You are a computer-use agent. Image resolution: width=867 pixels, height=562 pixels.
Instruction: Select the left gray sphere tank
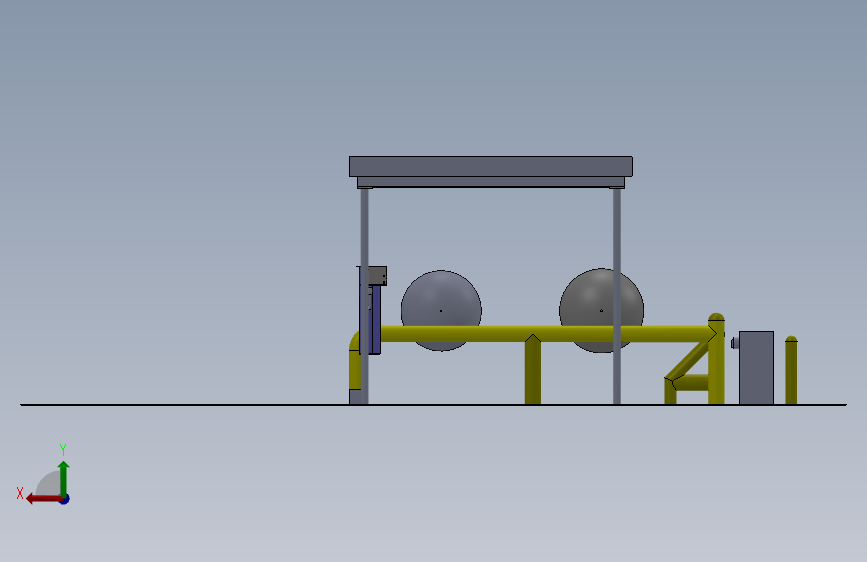[x=441, y=310]
